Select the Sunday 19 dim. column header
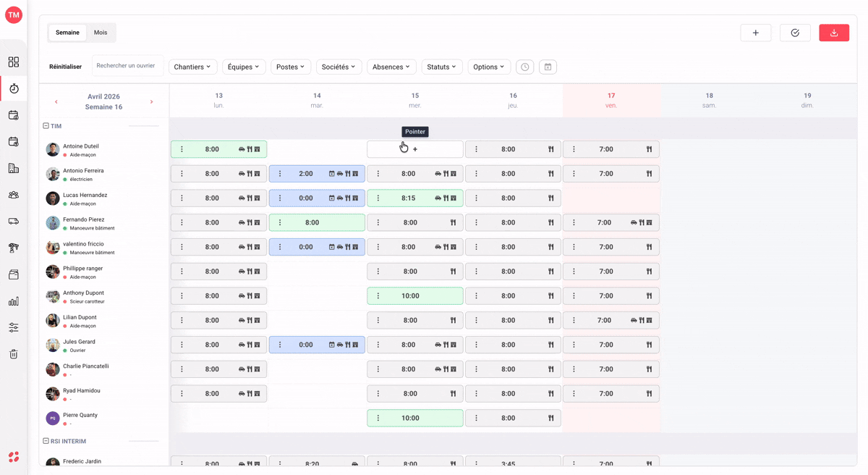Viewport: 868px width, 475px height. click(807, 100)
